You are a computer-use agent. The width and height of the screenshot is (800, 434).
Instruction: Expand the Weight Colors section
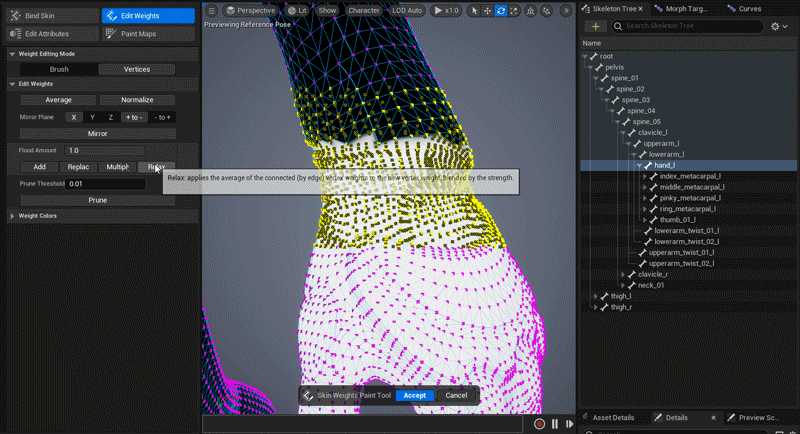tap(13, 216)
